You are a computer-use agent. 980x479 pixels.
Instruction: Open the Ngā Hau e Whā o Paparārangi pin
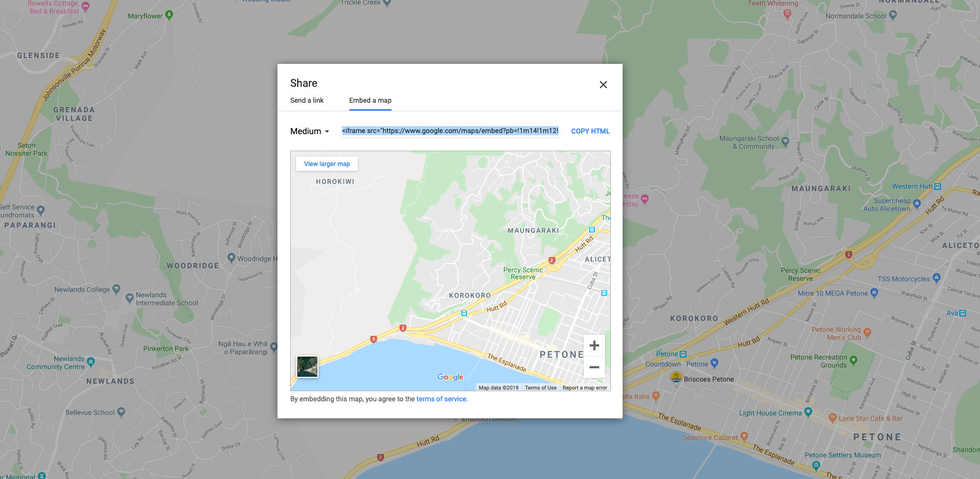(x=274, y=347)
